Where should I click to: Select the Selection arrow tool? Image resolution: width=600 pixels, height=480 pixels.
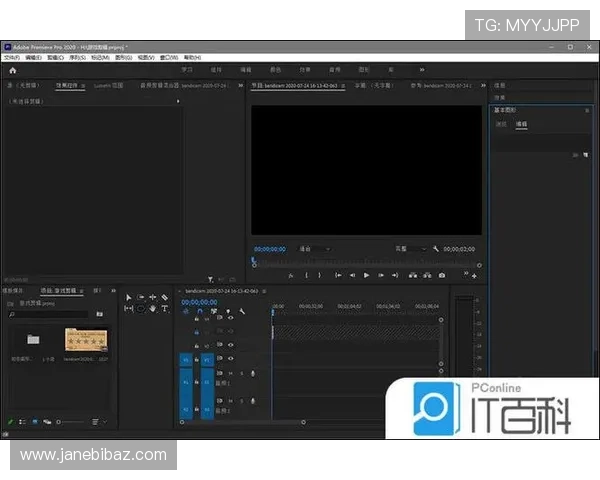click(x=129, y=297)
